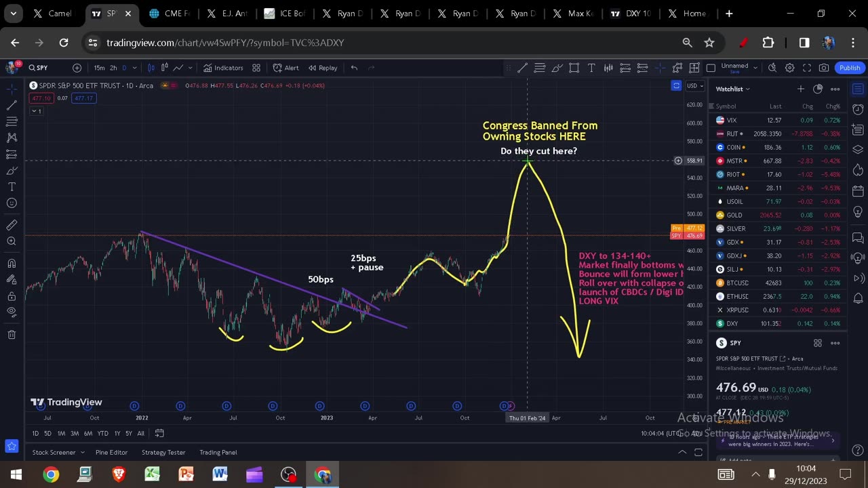Screen dimensions: 868x488
Task: Expand the USD currency dropdown
Action: click(x=695, y=85)
